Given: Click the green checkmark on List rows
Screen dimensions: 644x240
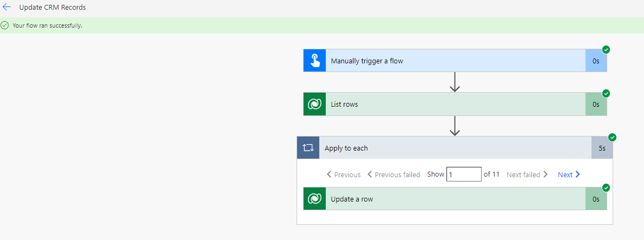Looking at the screenshot, I should pos(606,93).
